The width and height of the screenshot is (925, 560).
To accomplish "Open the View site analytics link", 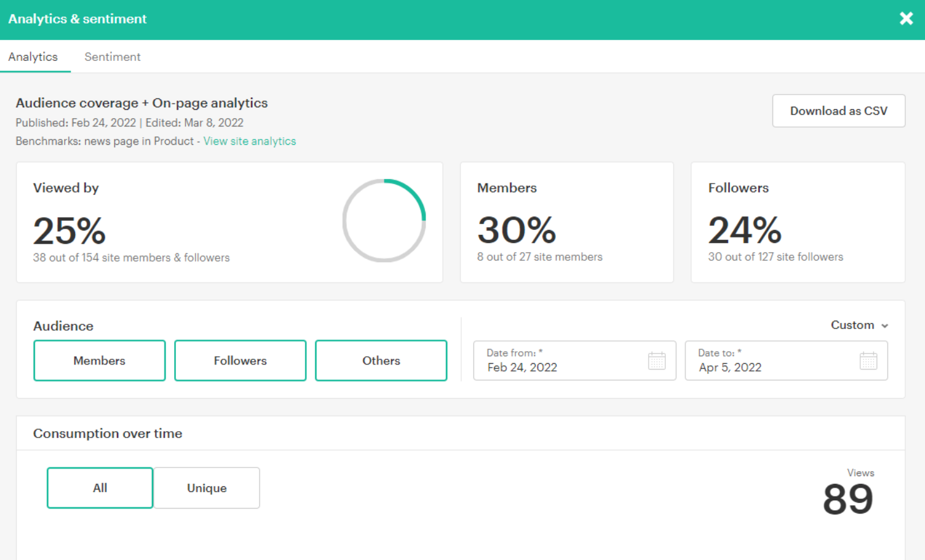I will tap(250, 141).
